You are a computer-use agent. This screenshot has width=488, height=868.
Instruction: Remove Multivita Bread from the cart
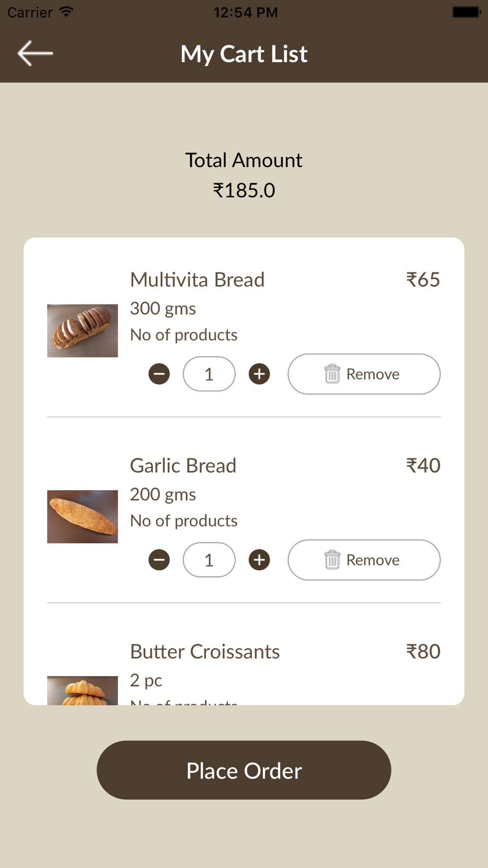tap(364, 374)
